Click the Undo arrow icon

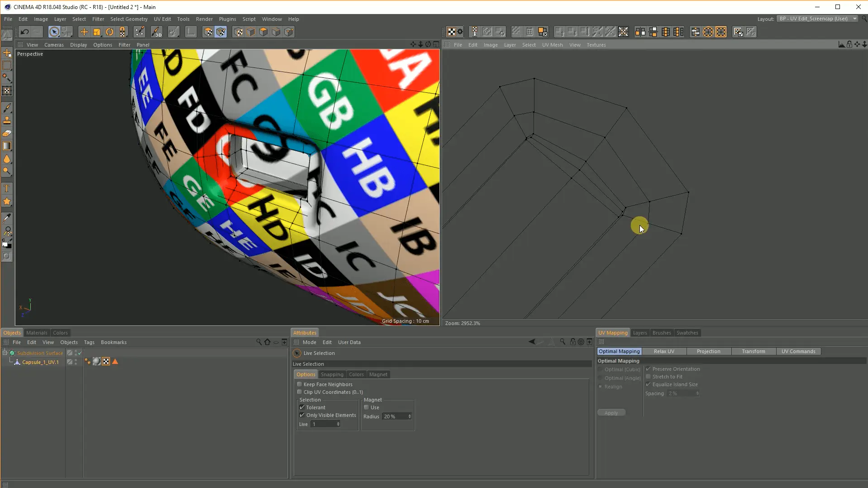(24, 32)
